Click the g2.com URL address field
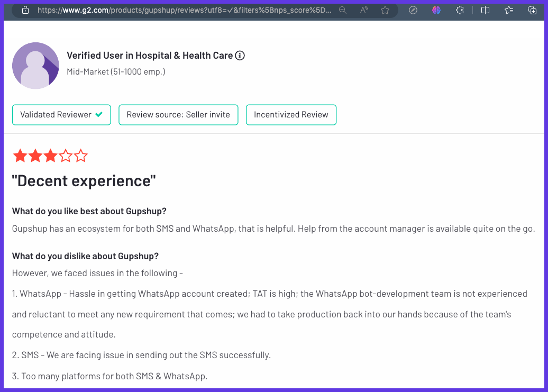548x392 pixels. pyautogui.click(x=184, y=10)
